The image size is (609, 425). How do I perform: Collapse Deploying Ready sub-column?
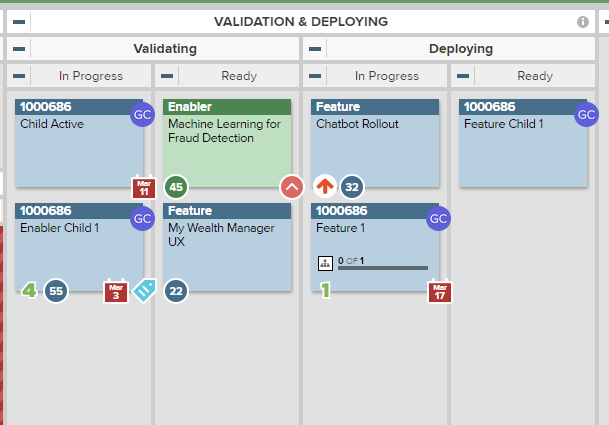point(463,76)
